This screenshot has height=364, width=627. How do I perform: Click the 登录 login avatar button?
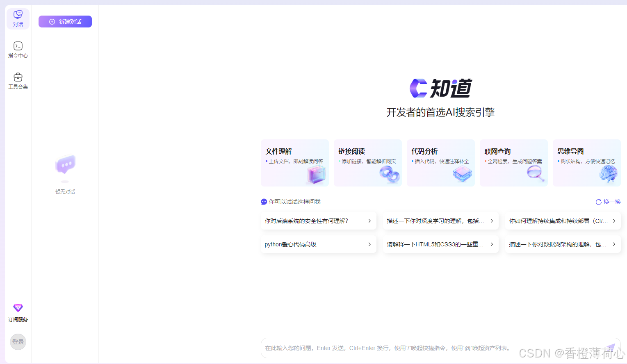(18, 342)
